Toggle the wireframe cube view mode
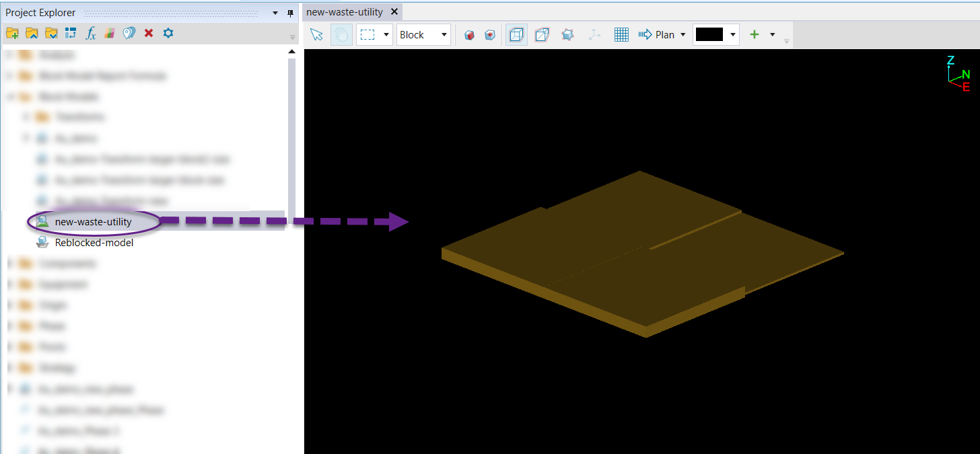Viewport: 980px width, 454px height. tap(516, 35)
